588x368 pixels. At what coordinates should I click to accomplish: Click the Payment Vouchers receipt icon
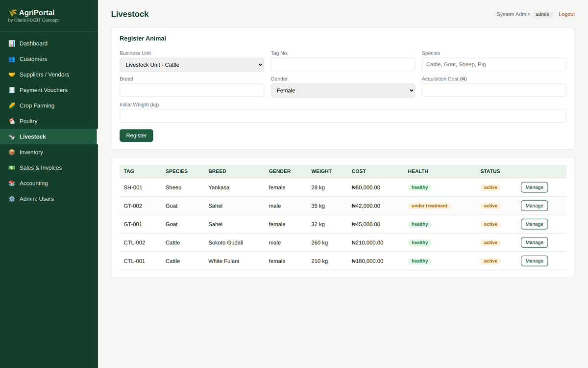[x=12, y=90]
